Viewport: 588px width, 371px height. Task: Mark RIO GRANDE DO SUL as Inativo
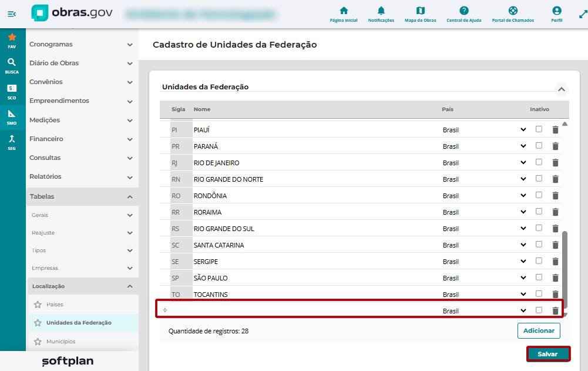(x=539, y=228)
